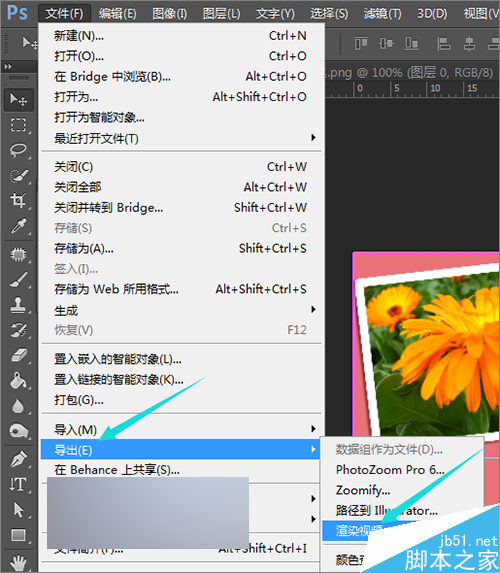Expand the toolbox double-arrow toggle

coord(8,67)
